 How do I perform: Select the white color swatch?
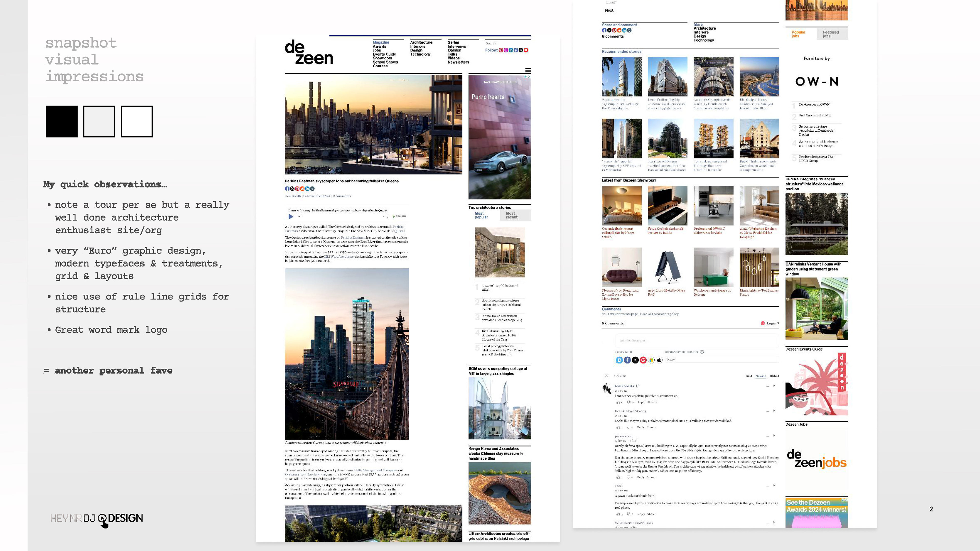(x=137, y=121)
